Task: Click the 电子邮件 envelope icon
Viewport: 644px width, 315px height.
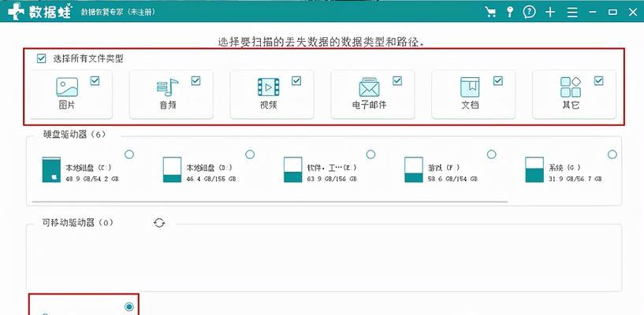Action: click(369, 87)
